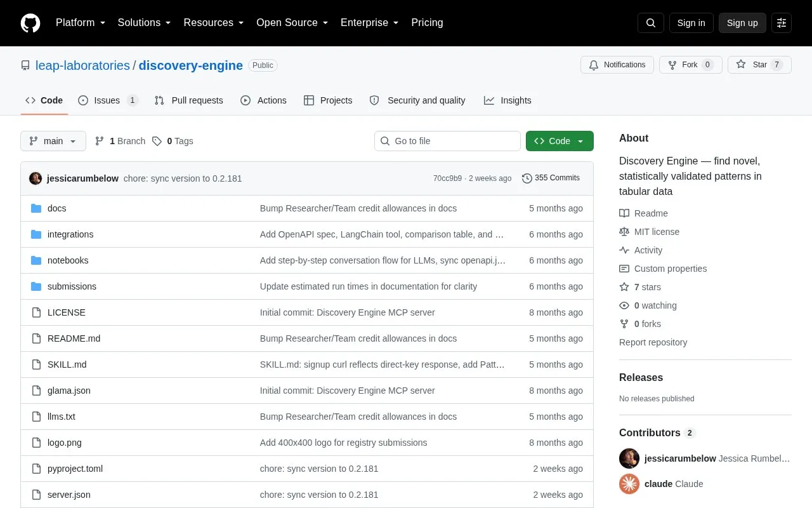The height and width of the screenshot is (508, 812).
Task: Click the jessicarumbelow commit author avatar
Action: point(36,178)
